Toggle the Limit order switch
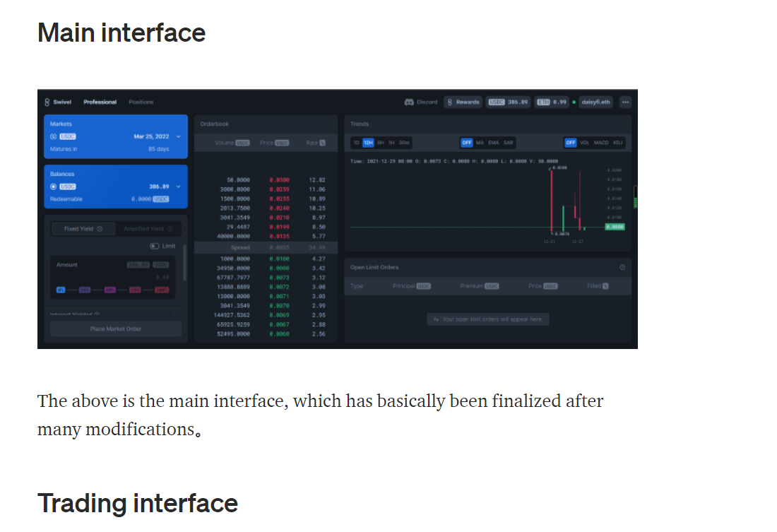The width and height of the screenshot is (777, 532). pos(155,247)
